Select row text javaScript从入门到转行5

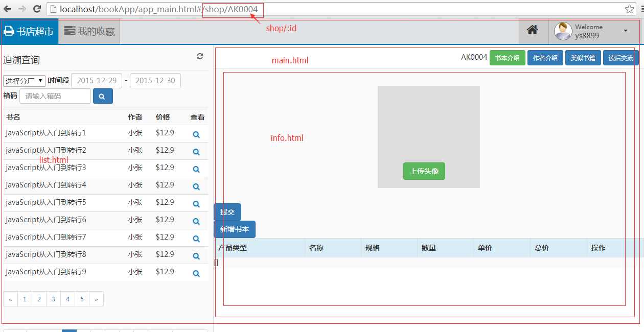coord(46,202)
